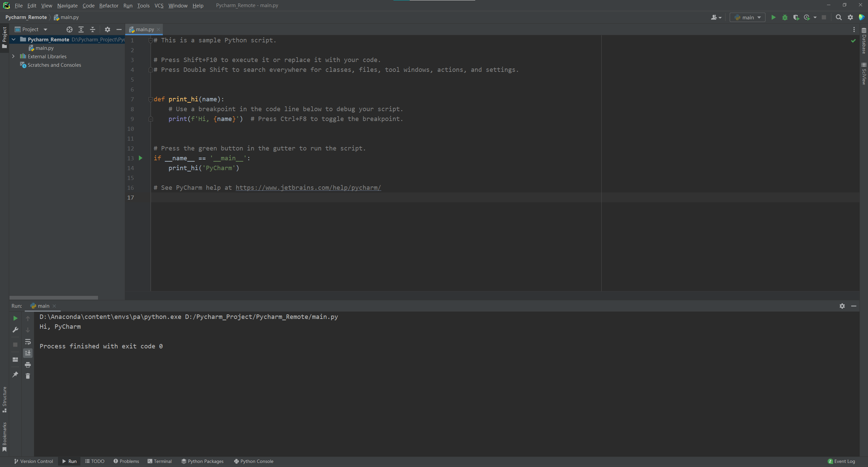Rerun main in Run tool window
868x467 pixels.
tap(15, 318)
